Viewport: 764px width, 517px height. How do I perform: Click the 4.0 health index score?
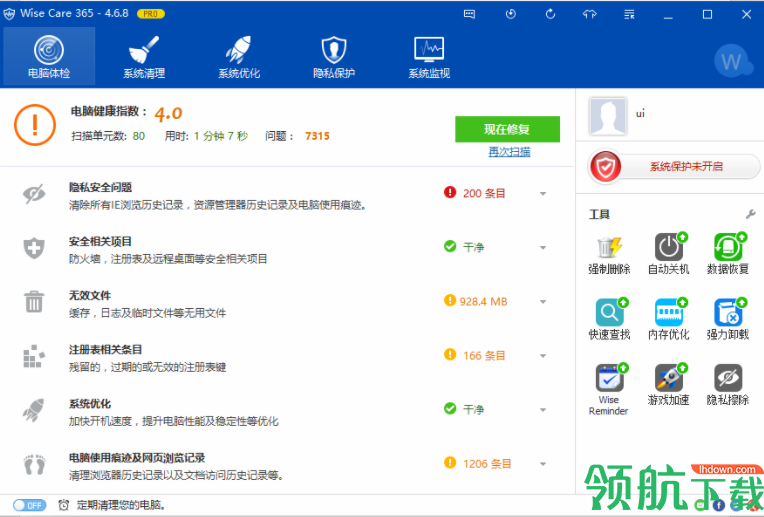click(168, 114)
